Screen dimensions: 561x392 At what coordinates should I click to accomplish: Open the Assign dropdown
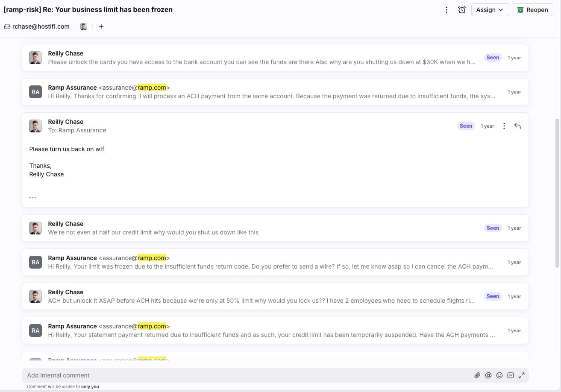[x=490, y=10]
